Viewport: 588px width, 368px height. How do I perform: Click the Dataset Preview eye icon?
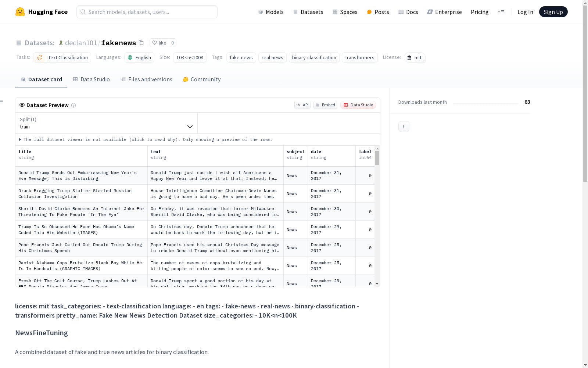click(22, 105)
